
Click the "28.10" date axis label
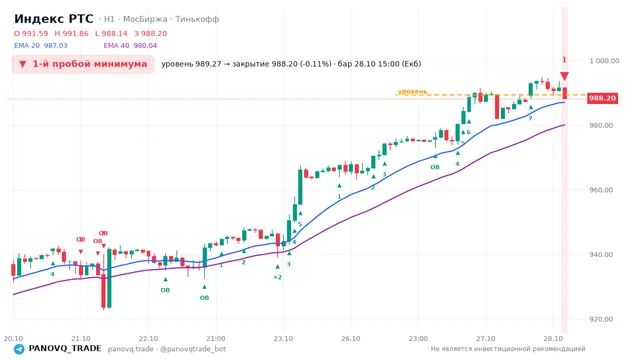[x=553, y=338]
